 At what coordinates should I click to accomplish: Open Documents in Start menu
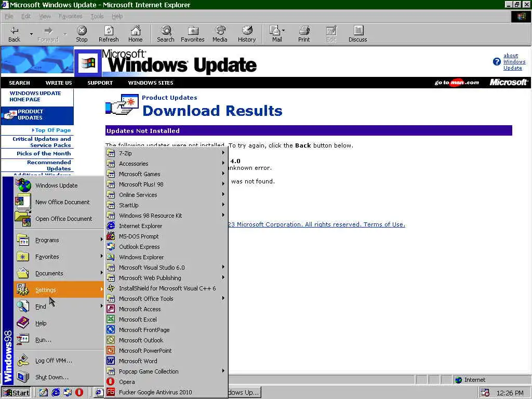pyautogui.click(x=59, y=273)
